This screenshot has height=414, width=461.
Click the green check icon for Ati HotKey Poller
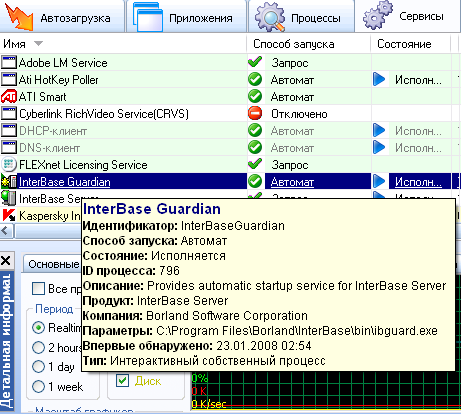[255, 80]
